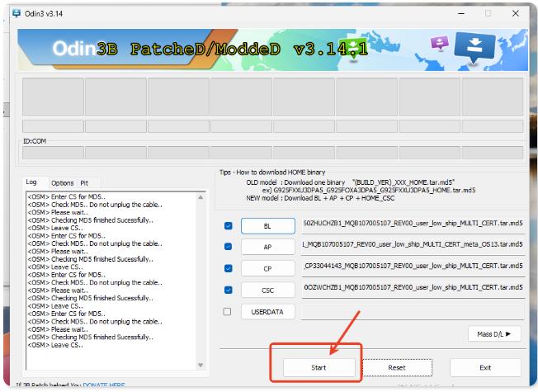Minimize the Odin3 window
The height and width of the screenshot is (392, 538).
[461, 13]
